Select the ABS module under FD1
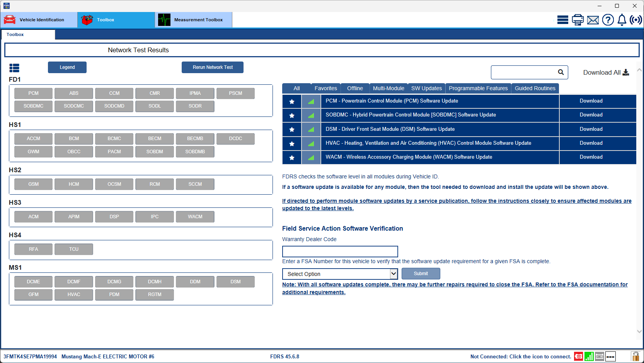 (x=74, y=93)
